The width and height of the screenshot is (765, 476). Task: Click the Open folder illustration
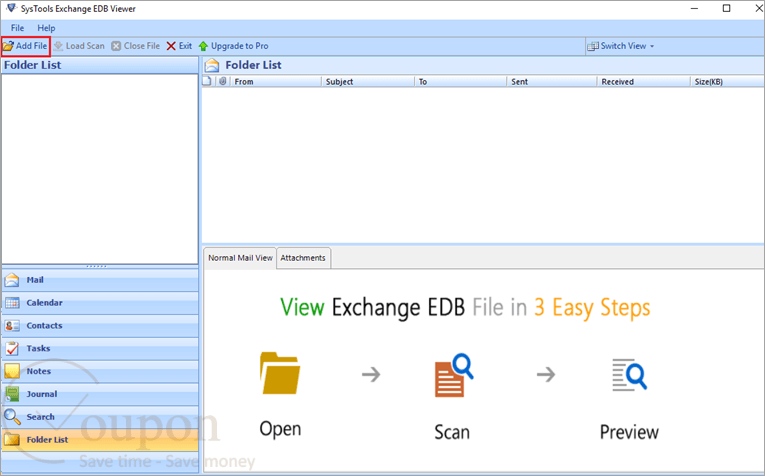tap(280, 373)
